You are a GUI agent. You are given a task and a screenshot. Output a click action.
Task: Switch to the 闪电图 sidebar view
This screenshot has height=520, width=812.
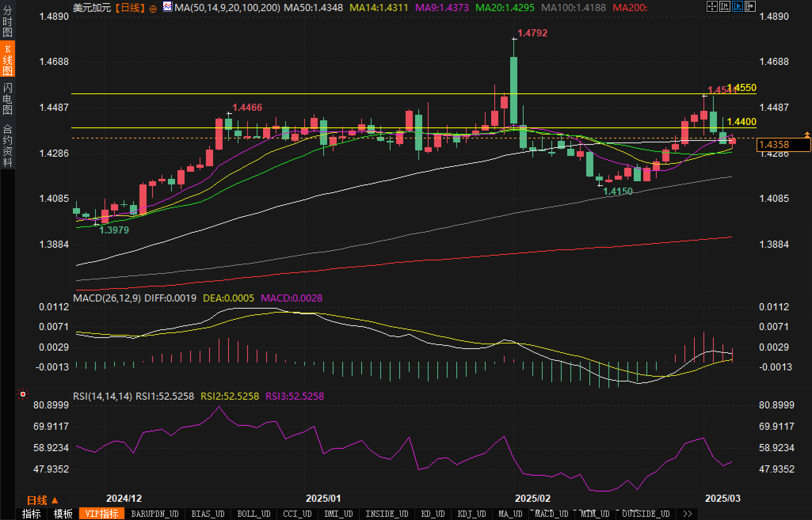pos(8,99)
